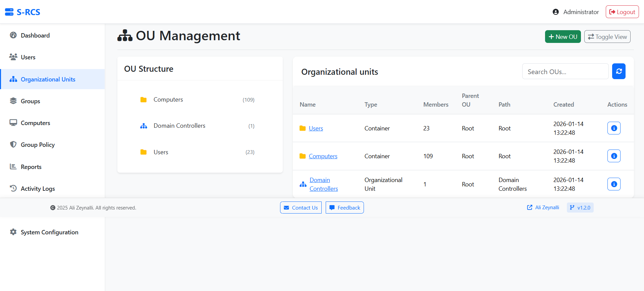The width and height of the screenshot is (644, 291).
Task: Open info for the Computers container row
Action: point(614,156)
